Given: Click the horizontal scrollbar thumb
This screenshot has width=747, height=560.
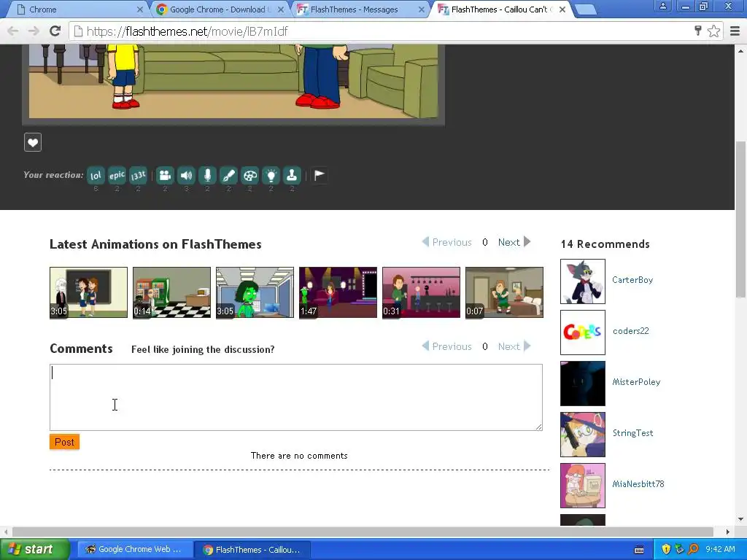Looking at the screenshot, I should point(363,532).
